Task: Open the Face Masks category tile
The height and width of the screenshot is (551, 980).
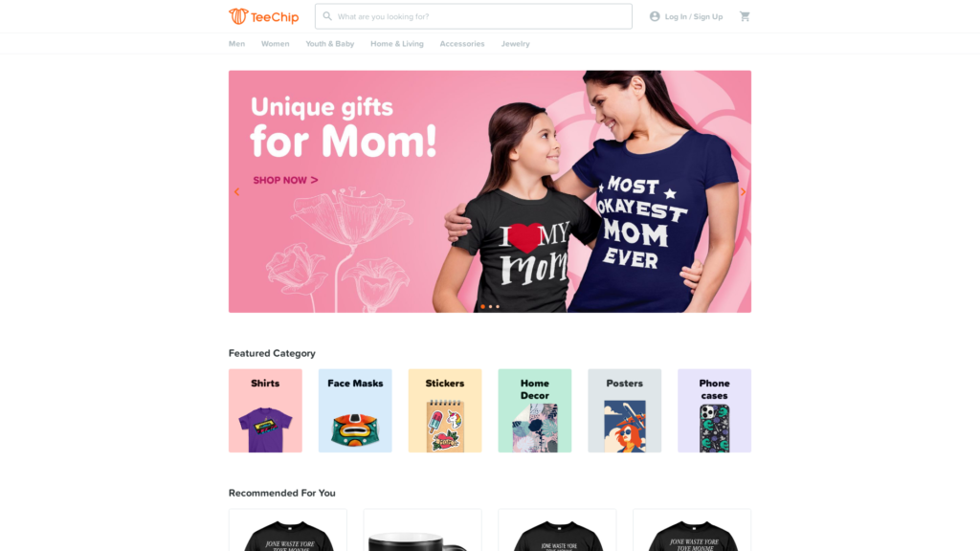Action: point(355,410)
